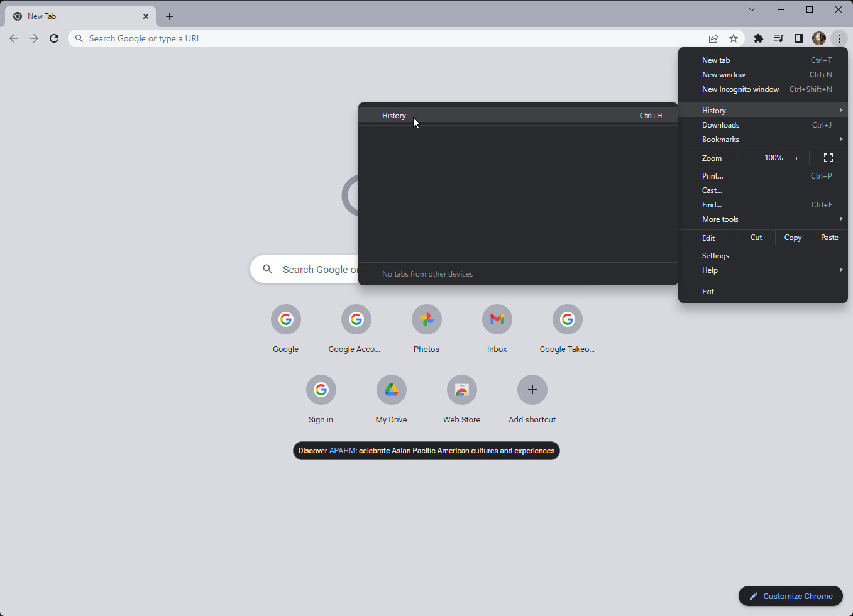Click the profile avatar icon
This screenshot has width=853, height=616.
[819, 38]
